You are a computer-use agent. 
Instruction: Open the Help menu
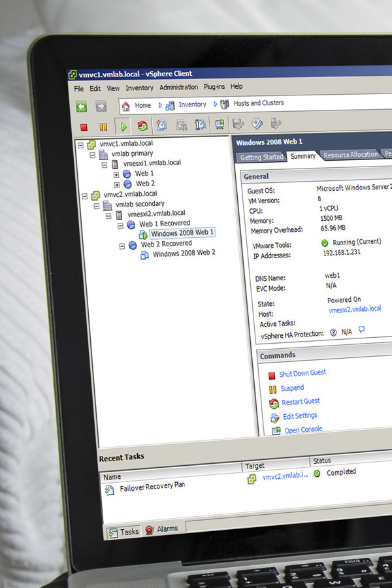(237, 86)
